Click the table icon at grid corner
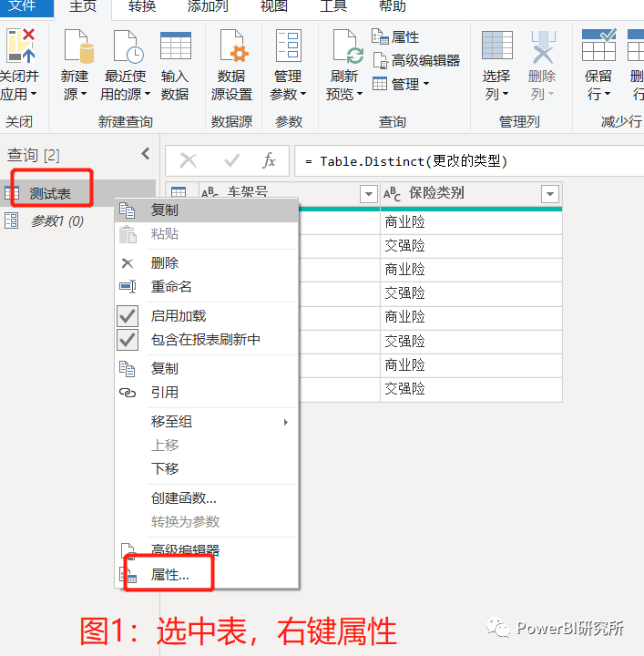644x656 pixels. click(x=179, y=192)
